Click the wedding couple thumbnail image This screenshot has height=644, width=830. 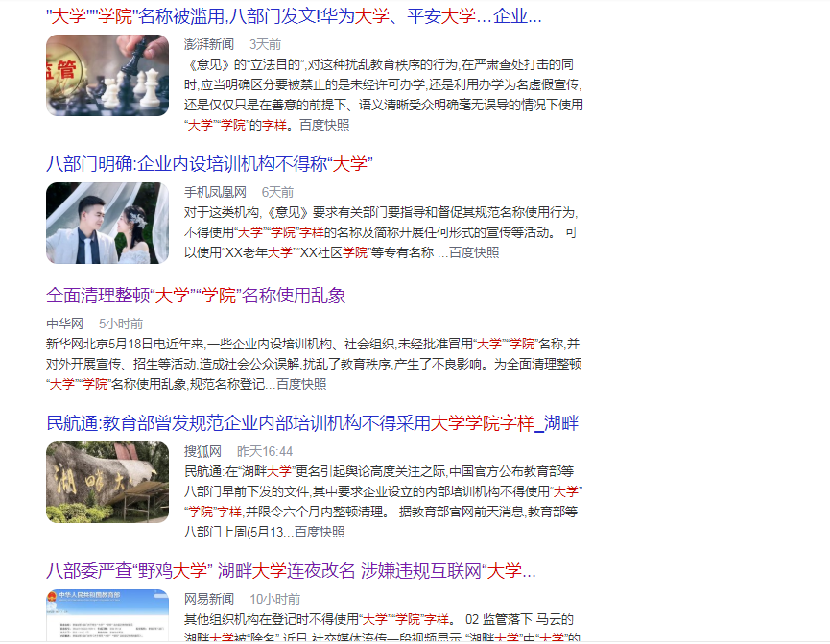(107, 223)
